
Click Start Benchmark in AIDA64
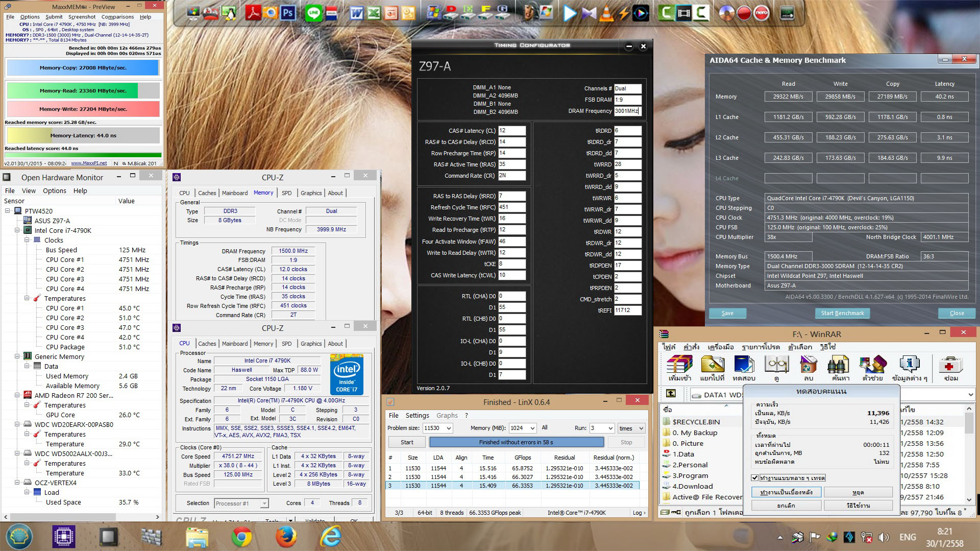click(x=842, y=313)
